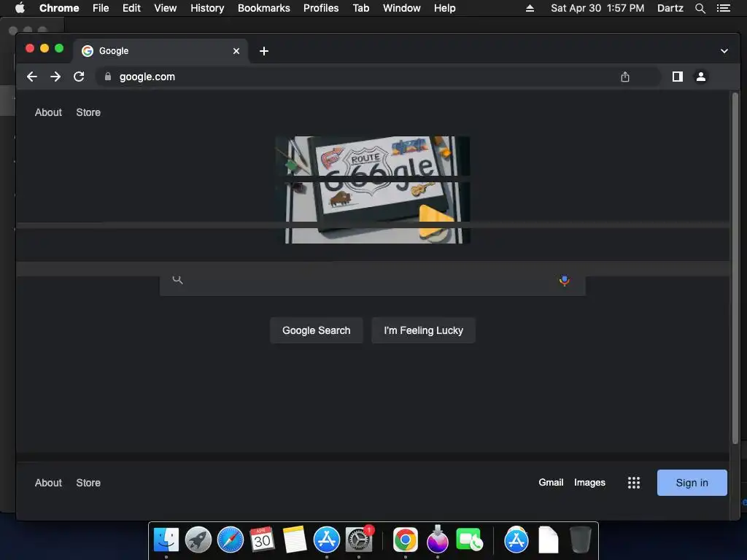Open the Profiles menu

pos(321,8)
